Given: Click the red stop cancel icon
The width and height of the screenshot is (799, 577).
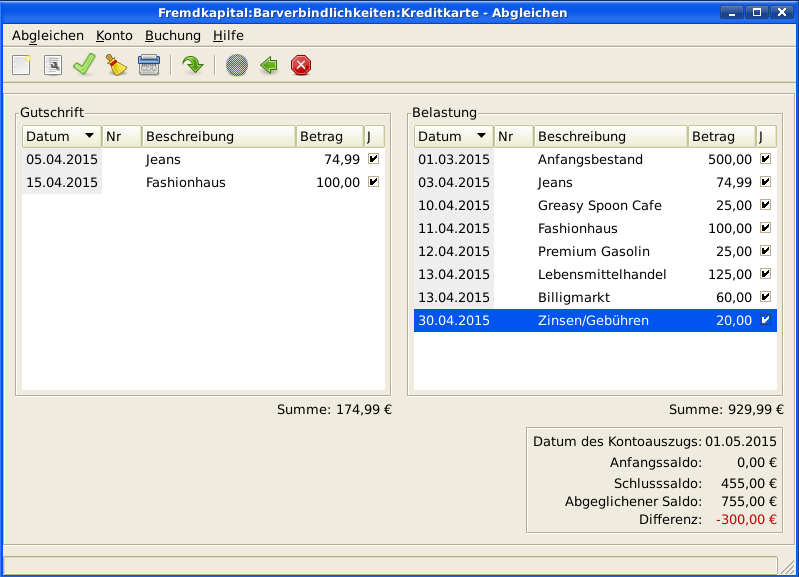Looking at the screenshot, I should [301, 66].
